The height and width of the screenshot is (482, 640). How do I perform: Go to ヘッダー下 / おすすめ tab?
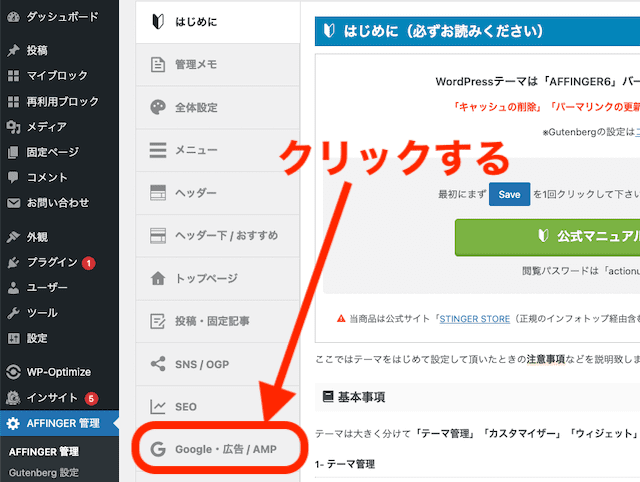[218, 235]
